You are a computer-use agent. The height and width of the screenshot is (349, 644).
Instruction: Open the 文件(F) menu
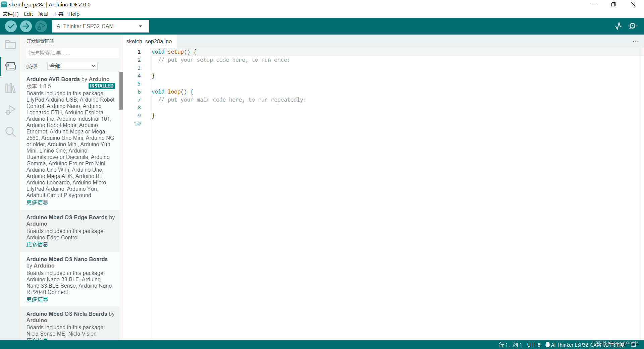click(x=10, y=14)
